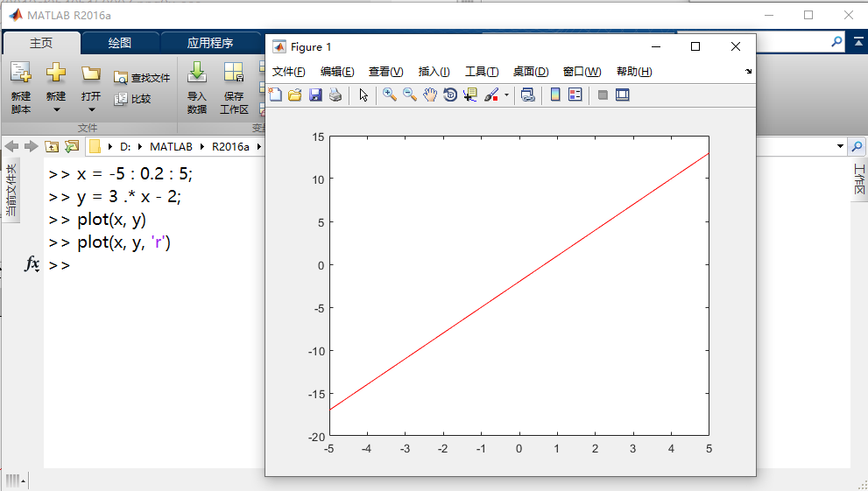Click the x = -5 : 0.2 : 5; command line

click(x=135, y=174)
